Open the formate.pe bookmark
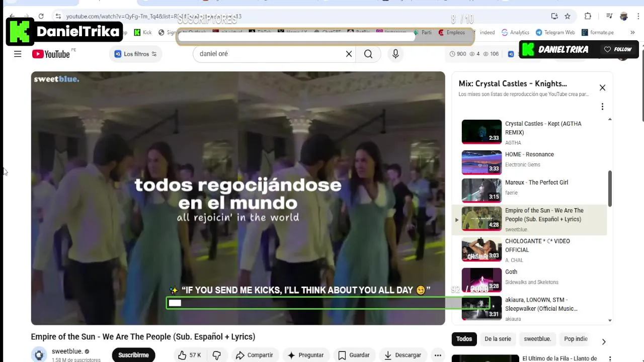 (x=598, y=32)
